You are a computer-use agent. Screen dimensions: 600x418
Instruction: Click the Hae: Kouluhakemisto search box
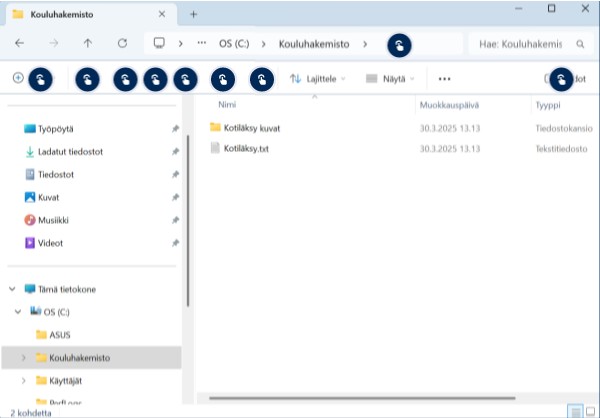(515, 44)
